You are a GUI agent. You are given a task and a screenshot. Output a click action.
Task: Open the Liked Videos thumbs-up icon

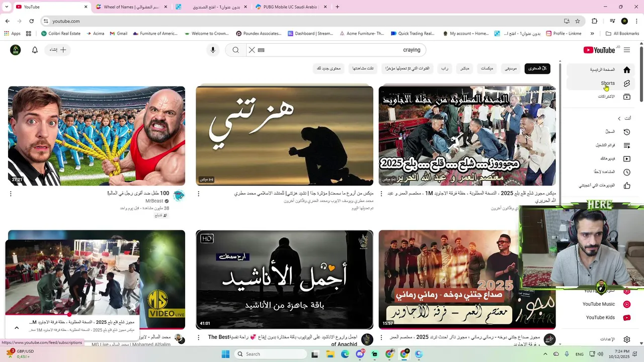(627, 186)
